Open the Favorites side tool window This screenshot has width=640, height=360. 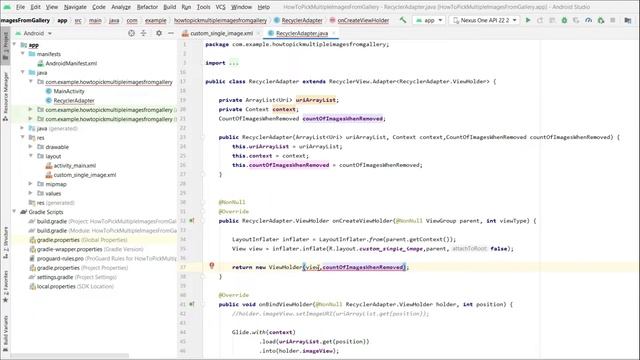(x=5, y=286)
